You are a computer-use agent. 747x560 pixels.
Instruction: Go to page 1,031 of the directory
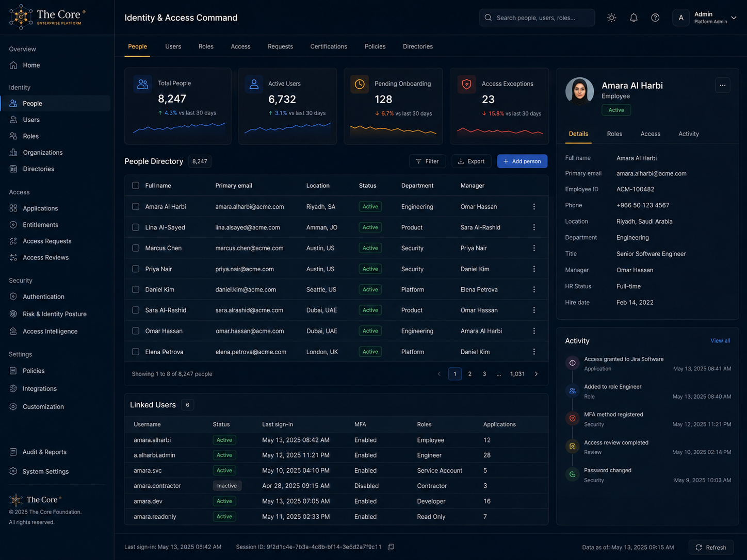point(517,374)
